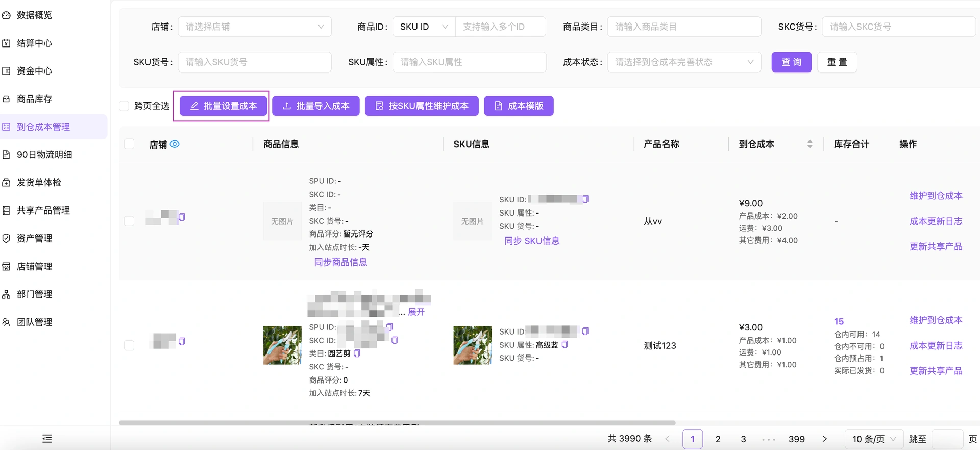This screenshot has height=450, width=980.
Task: Click 维护到仓成本 for the 从vv row
Action: pyautogui.click(x=936, y=196)
